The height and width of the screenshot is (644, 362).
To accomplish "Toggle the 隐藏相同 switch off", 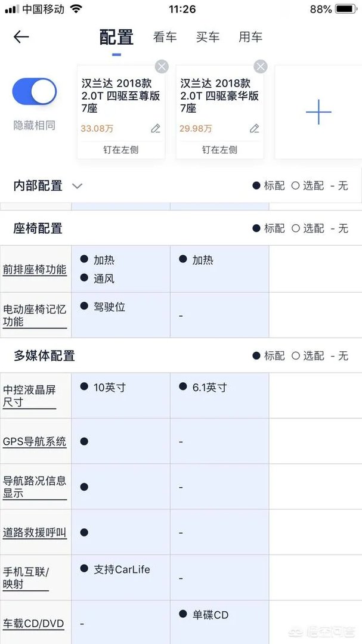I will pos(34,91).
